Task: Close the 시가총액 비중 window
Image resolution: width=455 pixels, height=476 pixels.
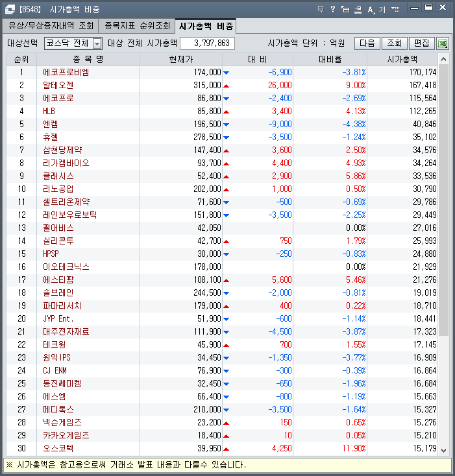Action: tap(443, 8)
